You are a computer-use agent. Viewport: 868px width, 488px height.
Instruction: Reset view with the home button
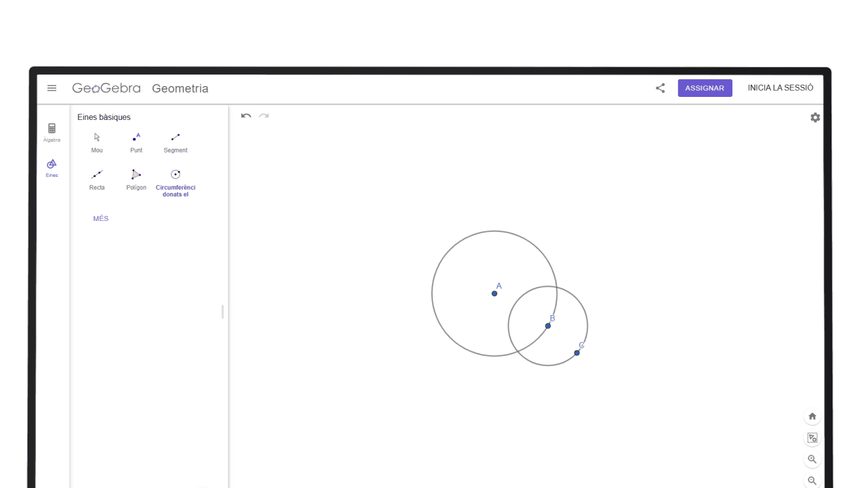pos(812,416)
